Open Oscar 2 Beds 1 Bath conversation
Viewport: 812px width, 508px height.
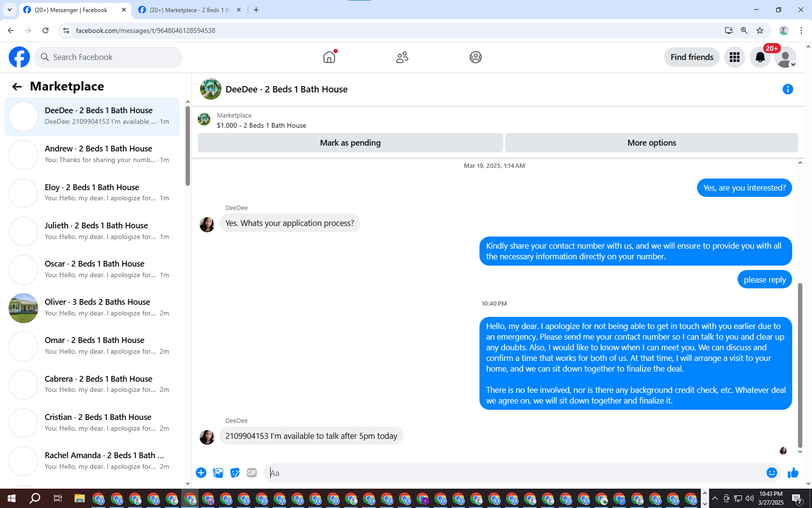pyautogui.click(x=92, y=269)
